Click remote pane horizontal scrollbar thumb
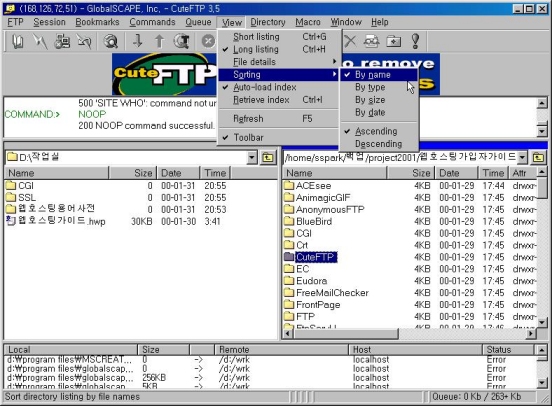The image size is (552, 406). click(346, 333)
